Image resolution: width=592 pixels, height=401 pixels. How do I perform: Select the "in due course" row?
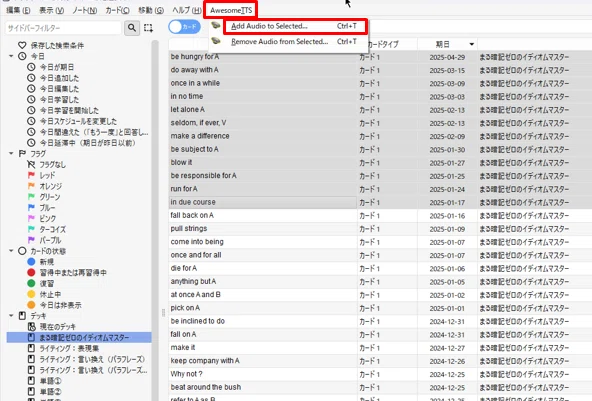point(380,202)
